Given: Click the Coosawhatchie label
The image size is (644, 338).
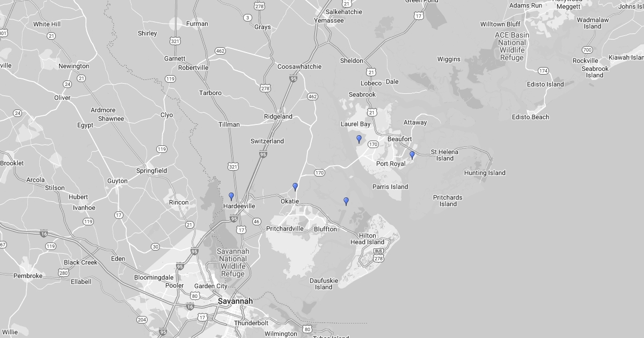Looking at the screenshot, I should point(299,67).
